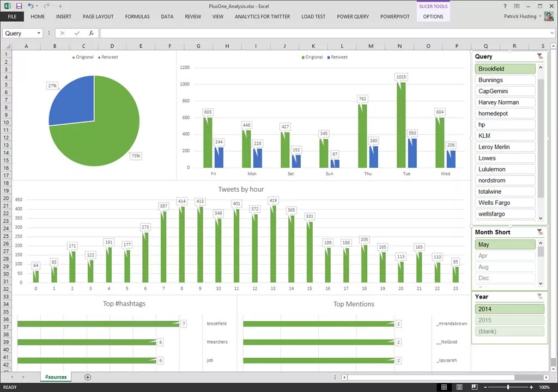Image resolution: width=558 pixels, height=392 pixels.
Task: Click the Save icon in quick access toolbar
Action: click(19, 6)
